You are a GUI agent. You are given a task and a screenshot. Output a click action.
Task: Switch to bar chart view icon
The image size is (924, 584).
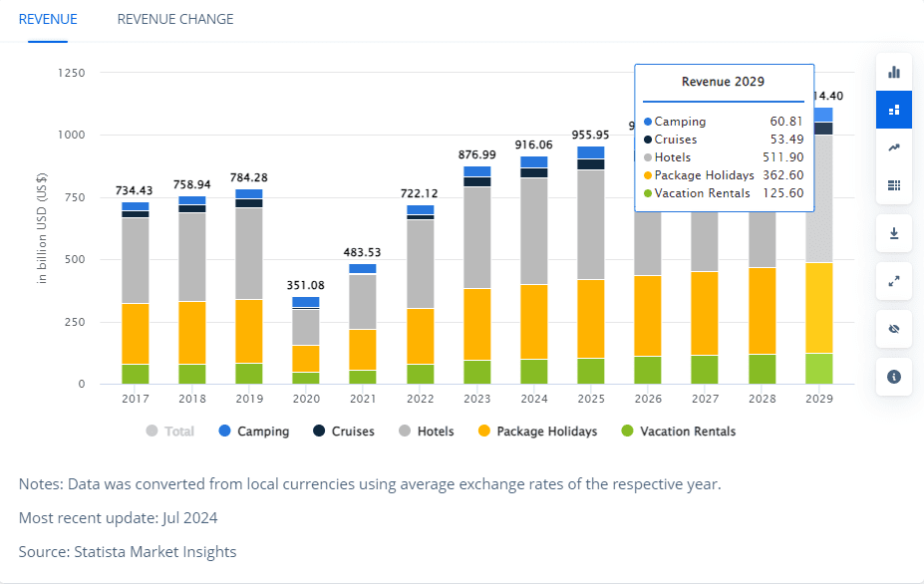894,72
